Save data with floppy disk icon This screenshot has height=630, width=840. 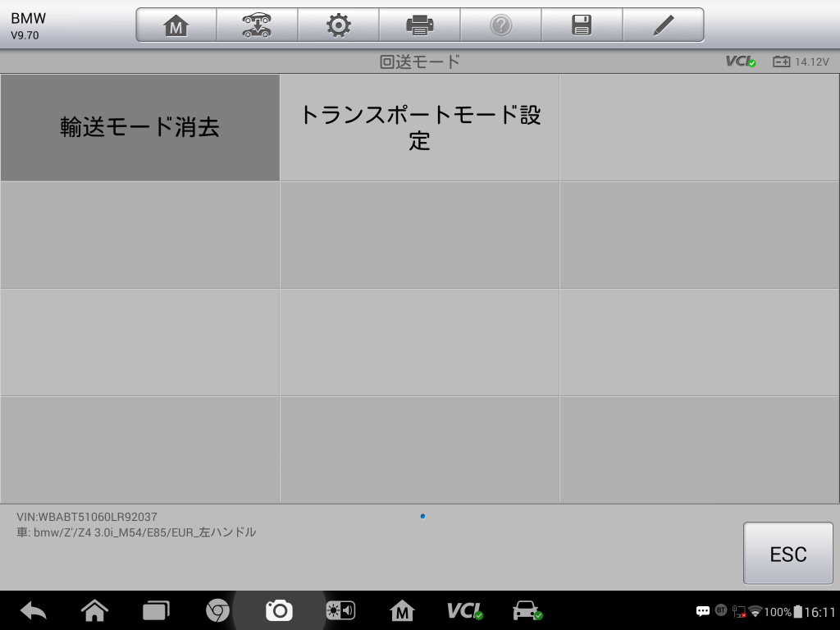pos(582,25)
